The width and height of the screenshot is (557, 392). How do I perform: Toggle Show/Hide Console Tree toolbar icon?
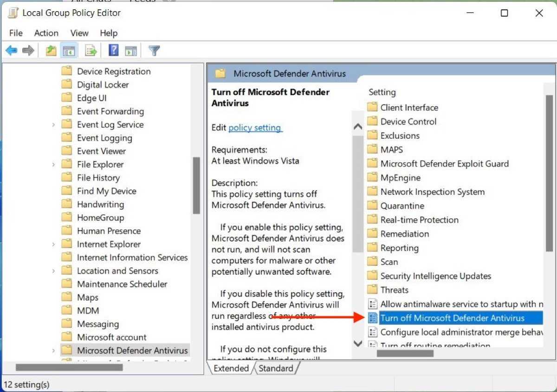tap(69, 51)
